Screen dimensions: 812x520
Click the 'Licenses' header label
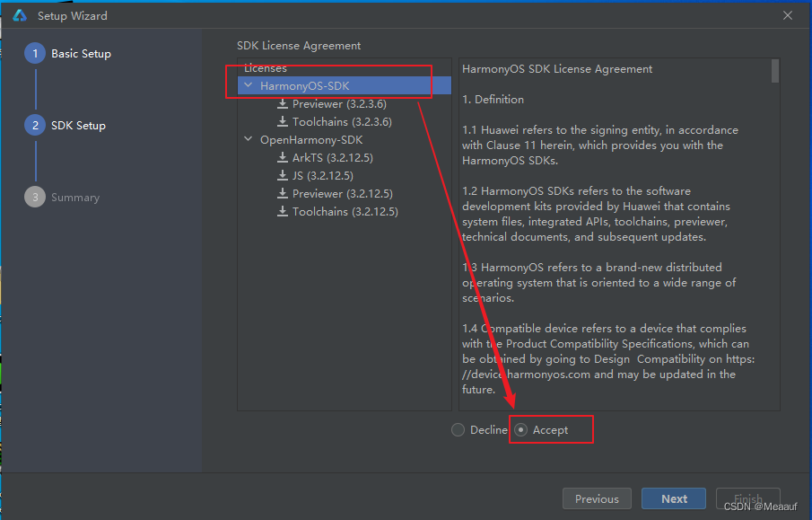[x=266, y=68]
